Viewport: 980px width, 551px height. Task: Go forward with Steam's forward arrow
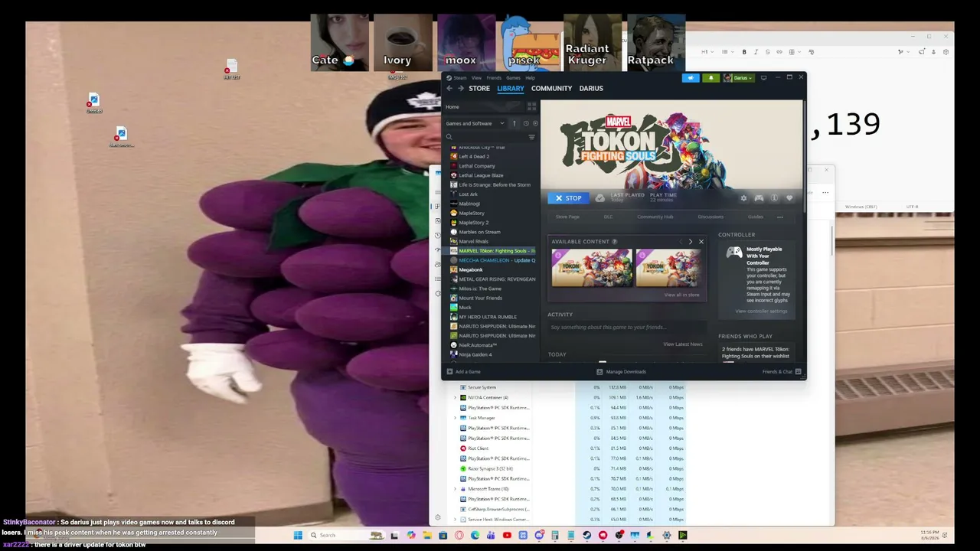pos(460,88)
